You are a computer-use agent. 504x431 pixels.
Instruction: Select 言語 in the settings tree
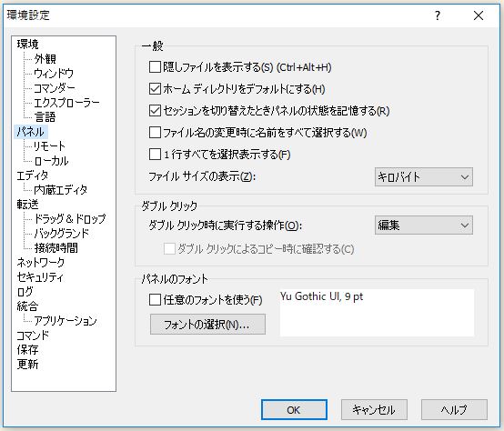point(45,117)
